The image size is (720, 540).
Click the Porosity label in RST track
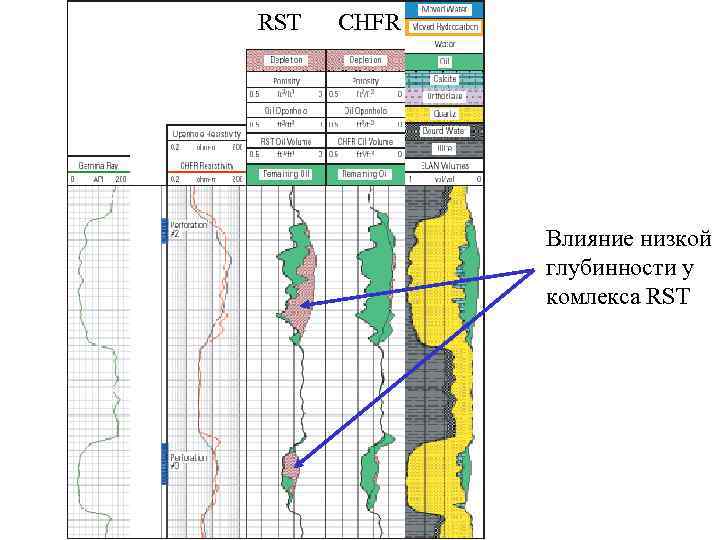(x=286, y=81)
